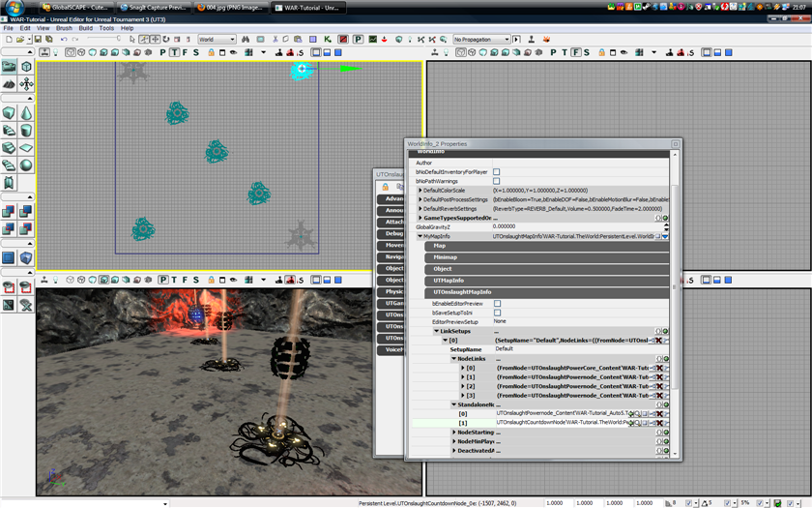Expand the UTMapInfo category bar
The height and width of the screenshot is (508, 812).
pos(547,281)
